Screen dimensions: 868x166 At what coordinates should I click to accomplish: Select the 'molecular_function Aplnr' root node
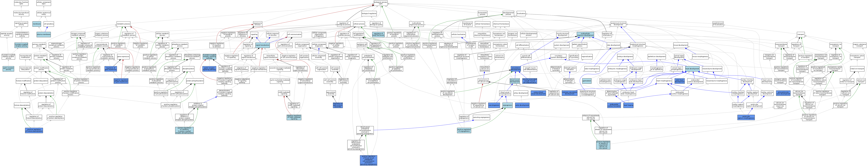[x=21, y=3]
